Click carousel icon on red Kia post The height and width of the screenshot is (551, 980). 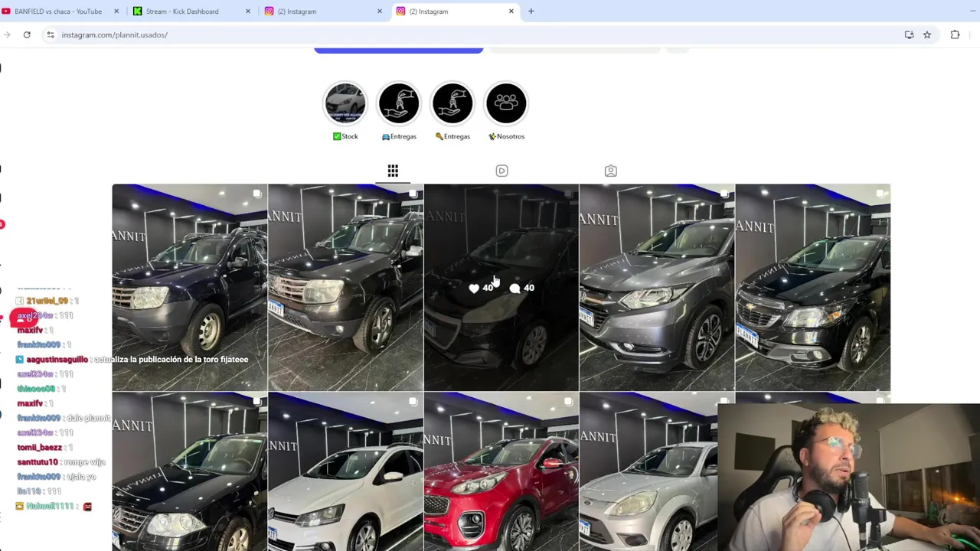568,401
